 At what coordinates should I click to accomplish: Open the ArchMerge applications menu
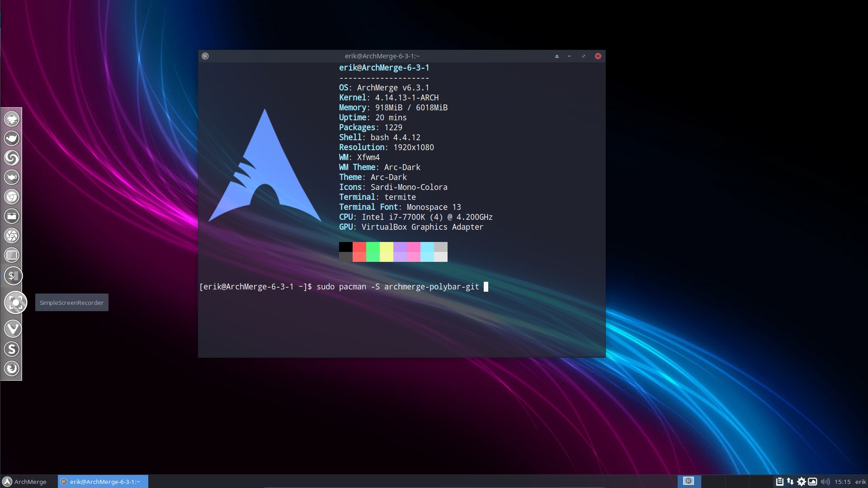pyautogui.click(x=24, y=482)
